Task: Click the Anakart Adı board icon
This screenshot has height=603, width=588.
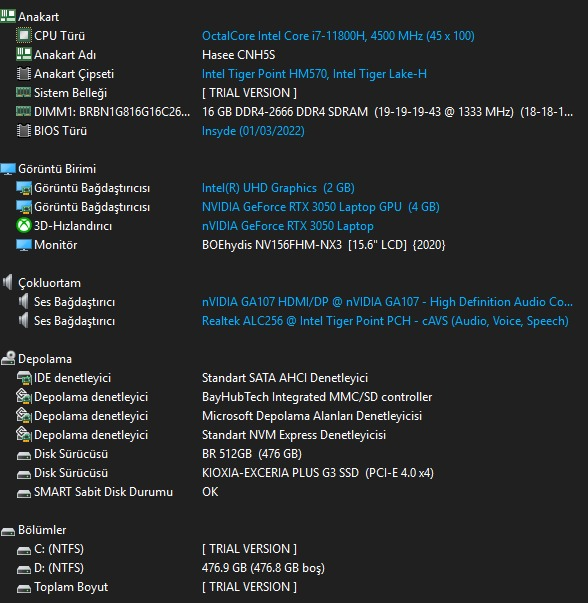Action: (23, 54)
